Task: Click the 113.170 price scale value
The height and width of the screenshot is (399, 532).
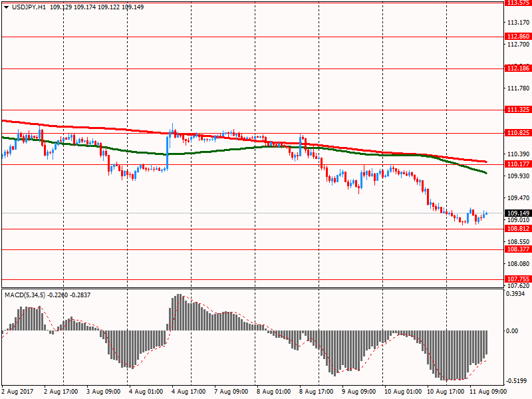Action: [x=518, y=23]
